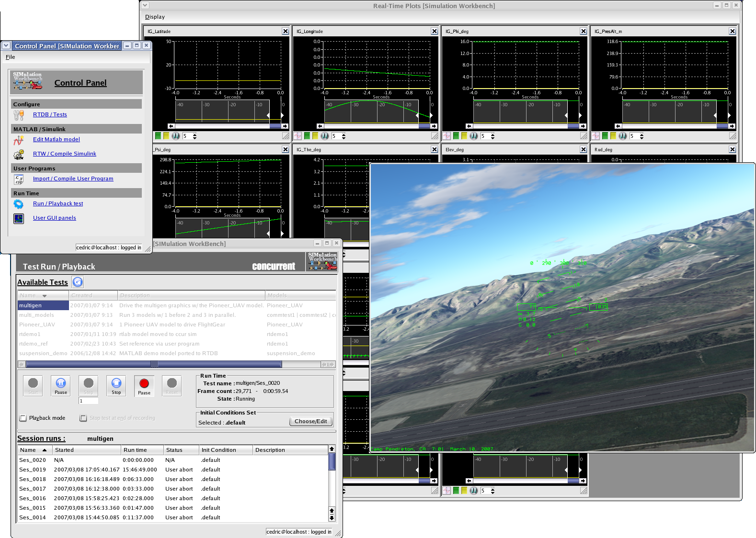
Task: Click the icon beside RTW / Compile Simulink
Action: [19, 154]
